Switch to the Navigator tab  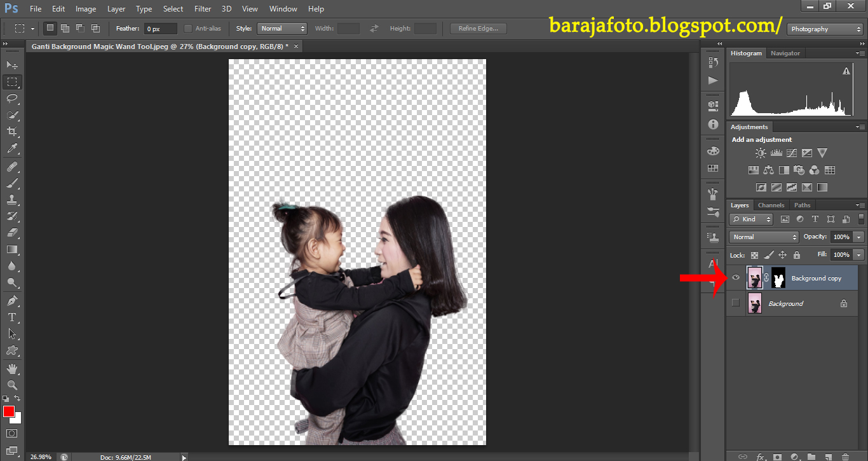click(785, 53)
